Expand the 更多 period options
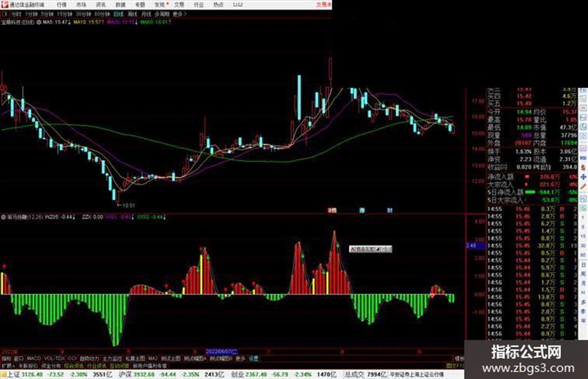The image size is (588, 379). [179, 14]
